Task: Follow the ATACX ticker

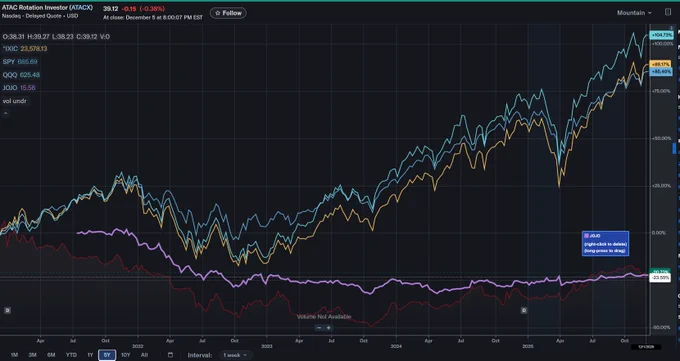Action: click(x=228, y=13)
